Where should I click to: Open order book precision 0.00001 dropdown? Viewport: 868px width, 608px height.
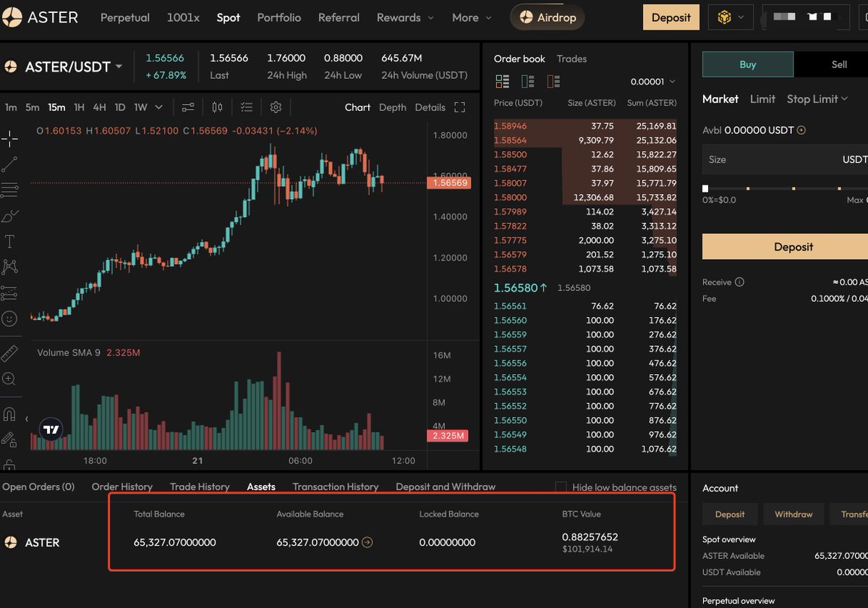pos(652,82)
